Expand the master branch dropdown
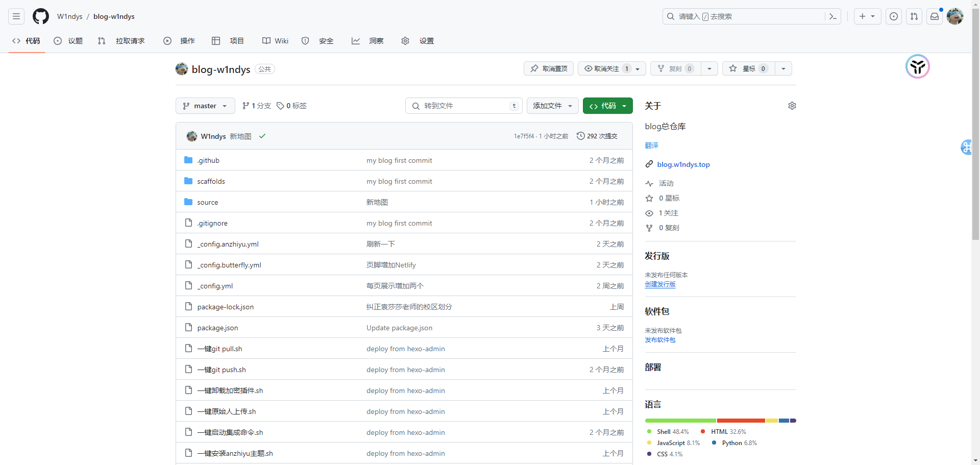 pos(205,106)
